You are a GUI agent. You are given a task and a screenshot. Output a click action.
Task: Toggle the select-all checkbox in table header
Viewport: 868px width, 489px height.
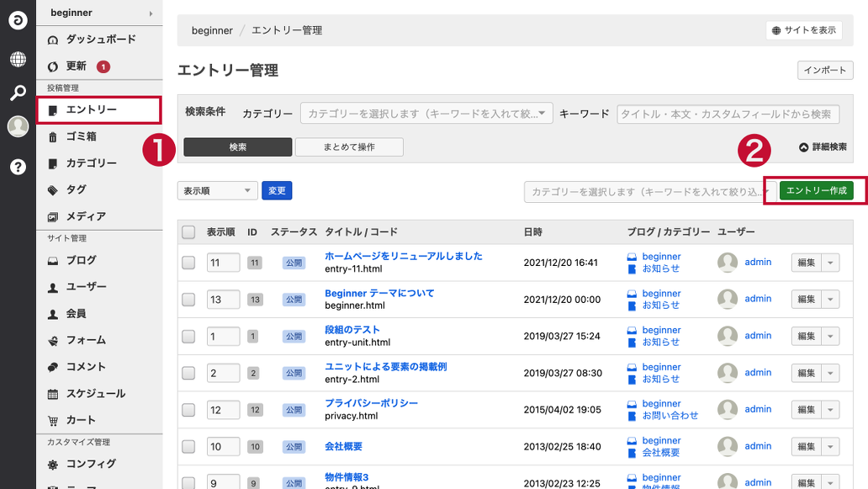[188, 232]
